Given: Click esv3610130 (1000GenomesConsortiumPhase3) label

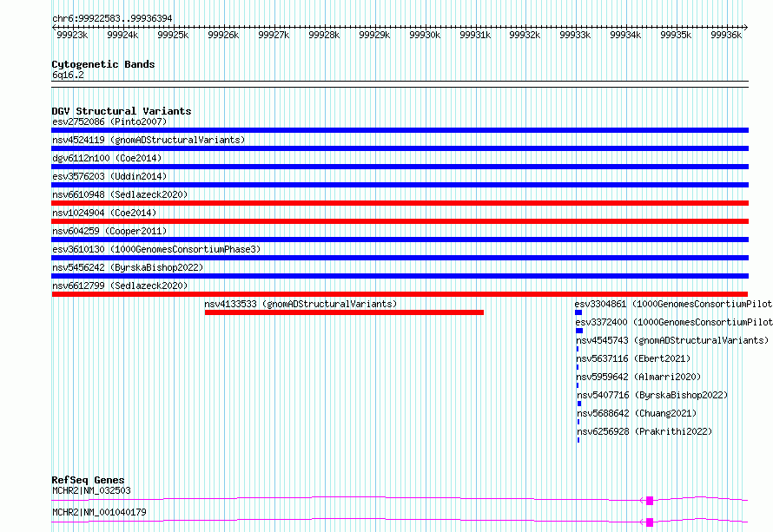Looking at the screenshot, I should pyautogui.click(x=156, y=249).
